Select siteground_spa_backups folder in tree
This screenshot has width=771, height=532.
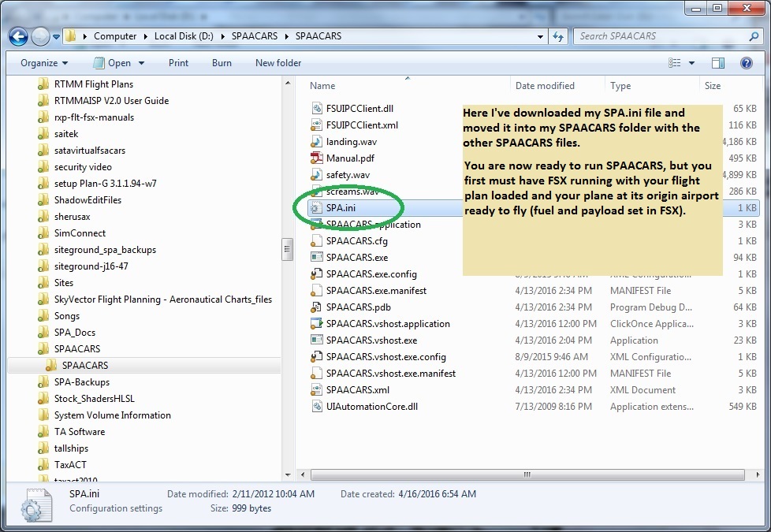105,250
